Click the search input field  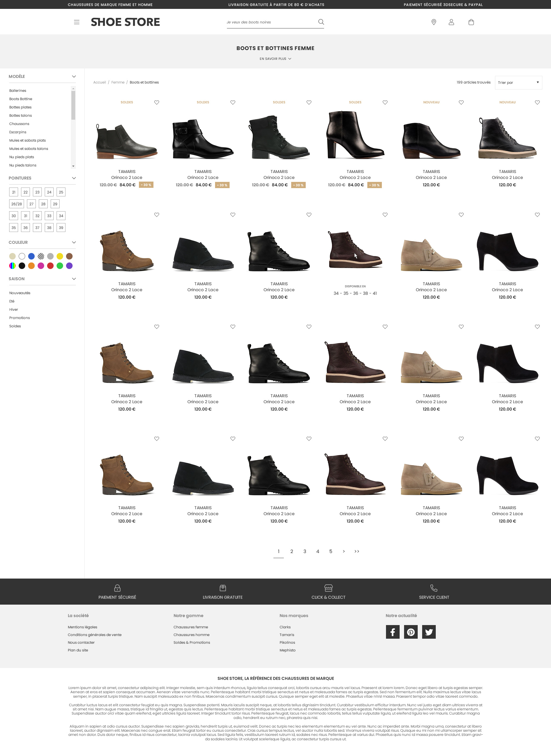click(x=270, y=22)
